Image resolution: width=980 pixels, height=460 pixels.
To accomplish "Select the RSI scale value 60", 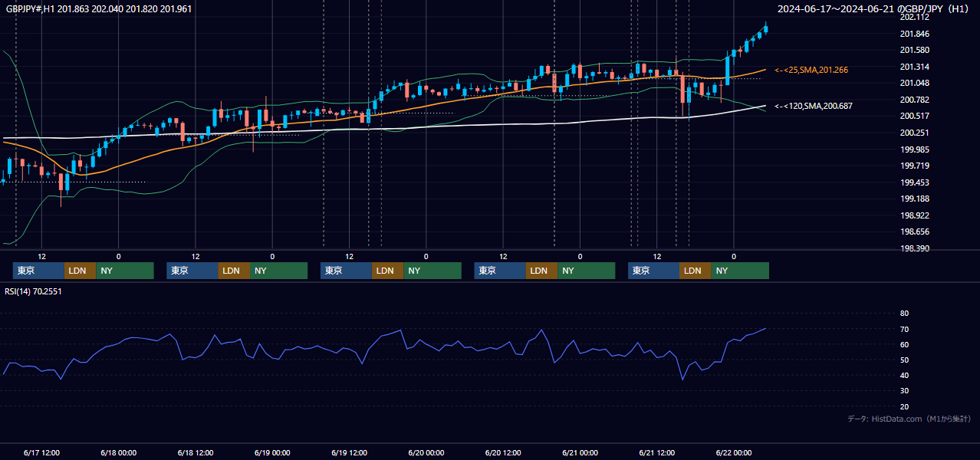I will coord(904,344).
